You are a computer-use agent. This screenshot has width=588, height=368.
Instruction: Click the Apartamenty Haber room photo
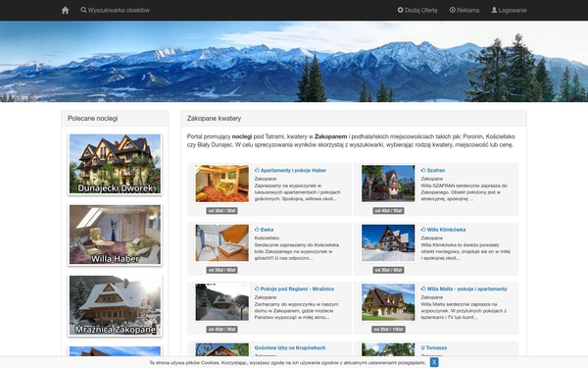point(222,184)
